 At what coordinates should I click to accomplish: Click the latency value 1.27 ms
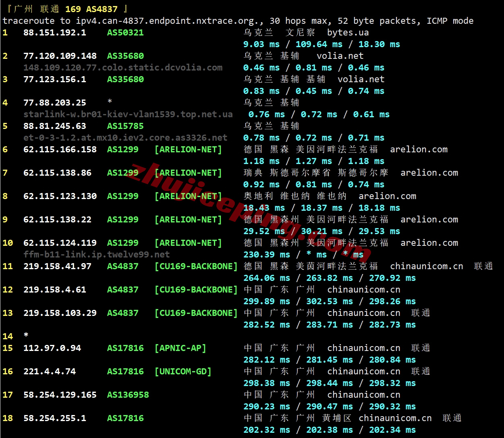(314, 161)
